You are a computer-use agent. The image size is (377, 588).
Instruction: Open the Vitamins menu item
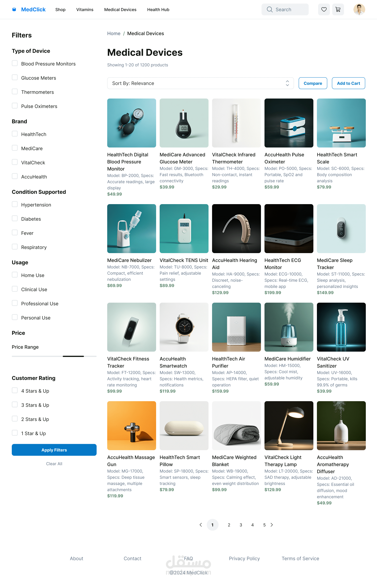[x=85, y=10]
